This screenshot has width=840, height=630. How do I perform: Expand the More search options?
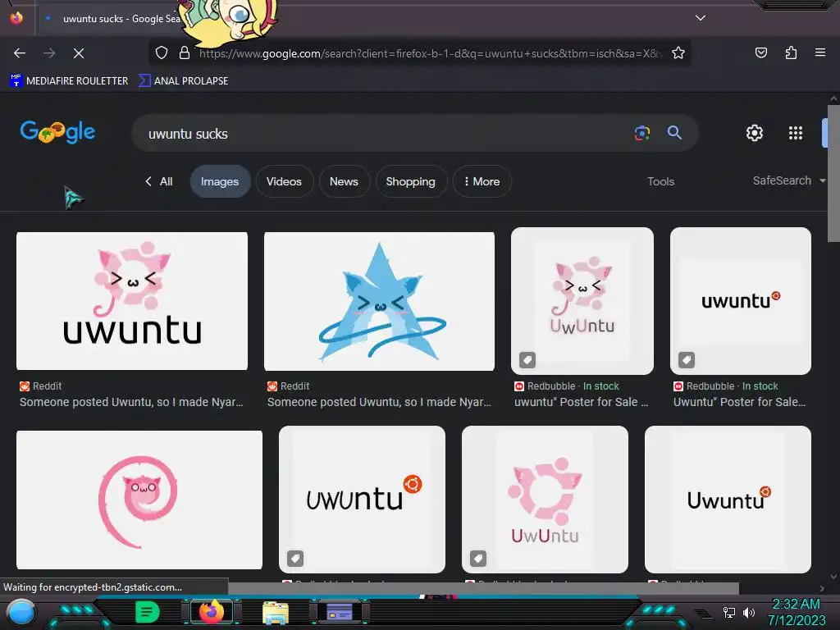click(482, 181)
